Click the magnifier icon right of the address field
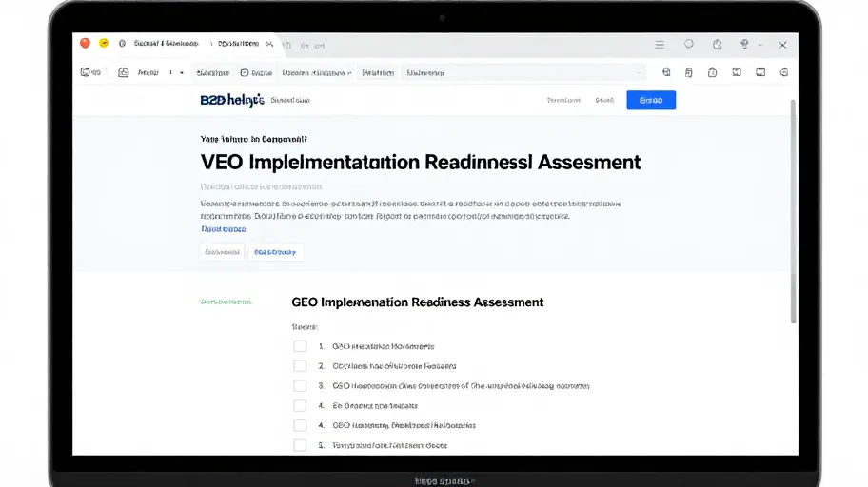 point(666,72)
